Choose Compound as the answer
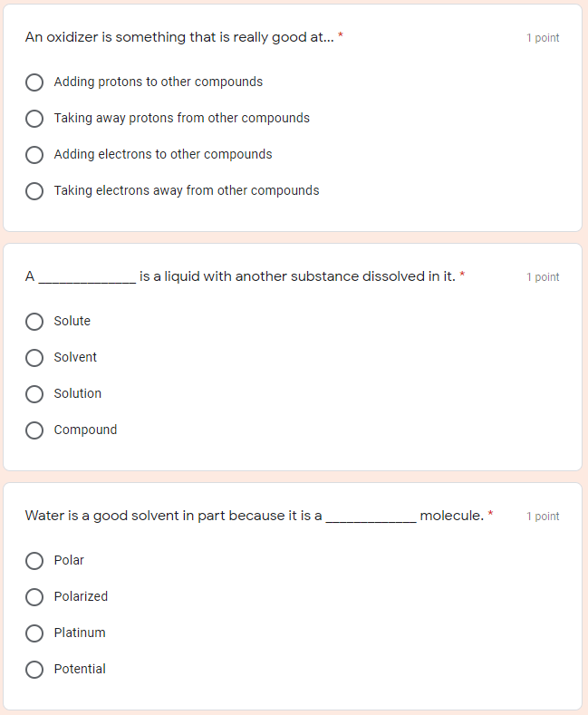 34,430
